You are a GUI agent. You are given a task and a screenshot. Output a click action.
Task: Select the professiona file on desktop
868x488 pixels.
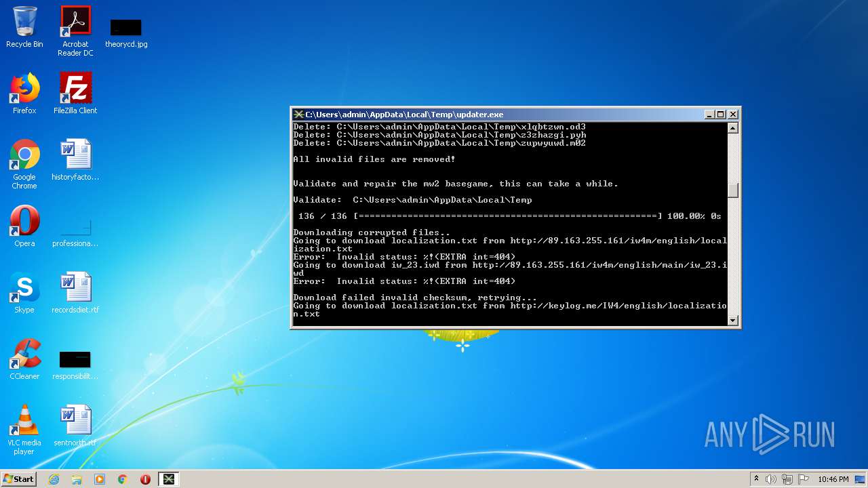point(75,230)
